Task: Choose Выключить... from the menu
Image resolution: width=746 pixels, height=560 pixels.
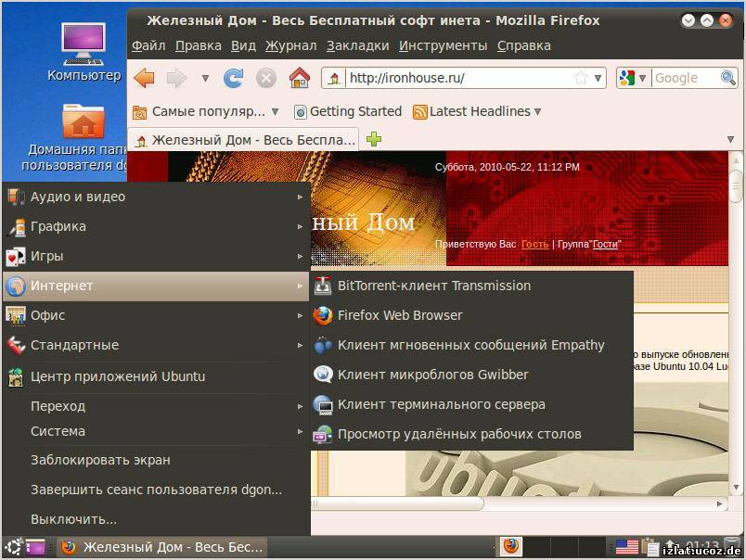Action: (x=156, y=519)
